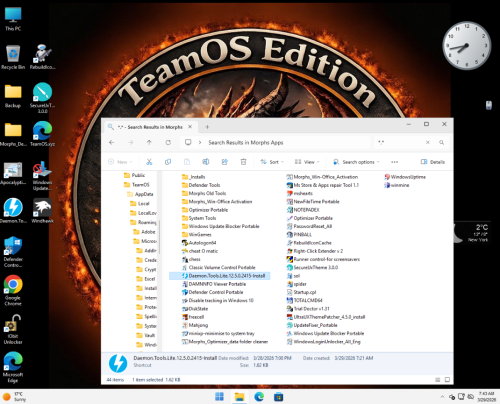Click the Share icon in Explorer toolbar
Screen dimensions: 500x404
(x=225, y=162)
